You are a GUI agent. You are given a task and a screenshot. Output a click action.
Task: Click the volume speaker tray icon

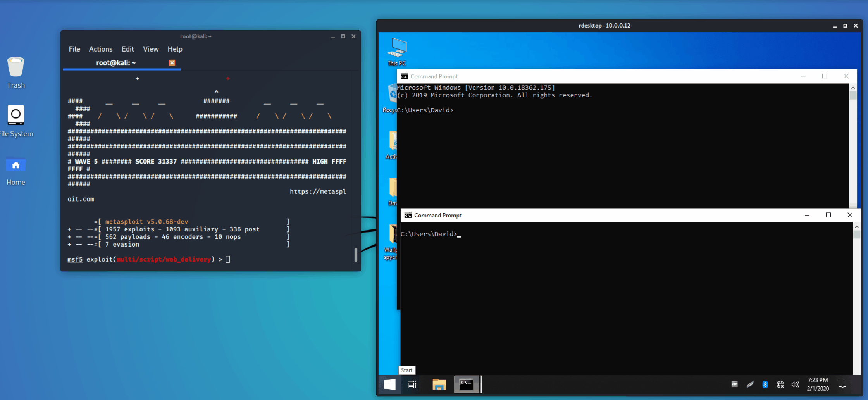(x=795, y=384)
